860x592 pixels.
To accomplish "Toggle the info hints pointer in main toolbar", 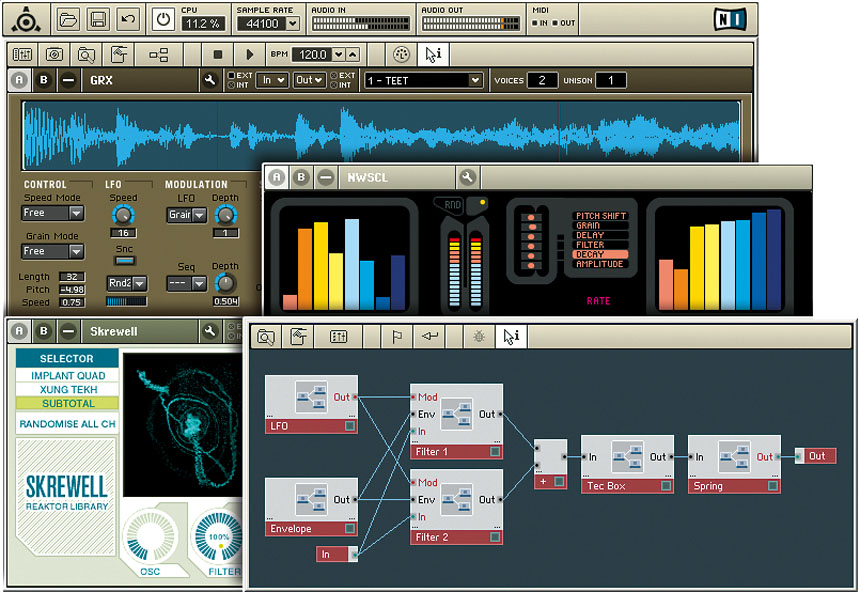I will 433,54.
